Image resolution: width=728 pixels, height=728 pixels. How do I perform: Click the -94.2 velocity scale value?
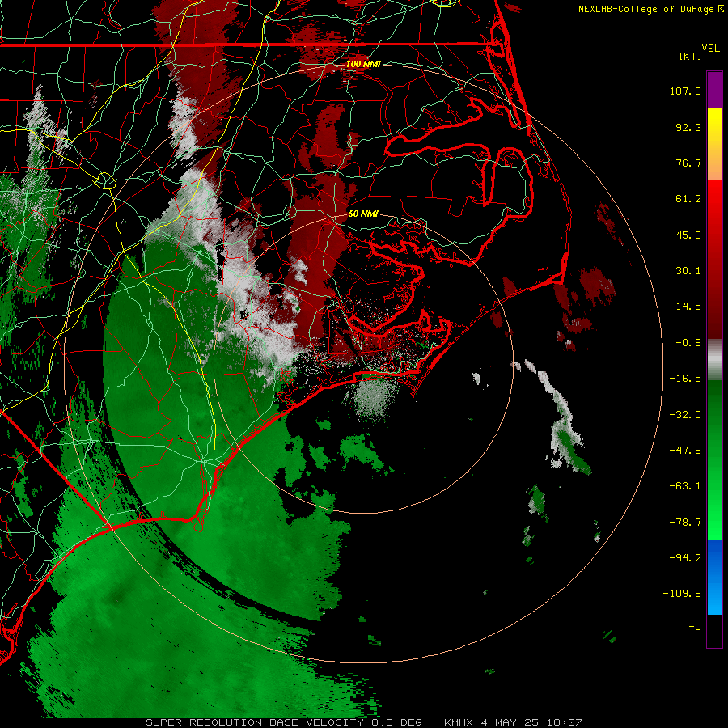tap(685, 558)
